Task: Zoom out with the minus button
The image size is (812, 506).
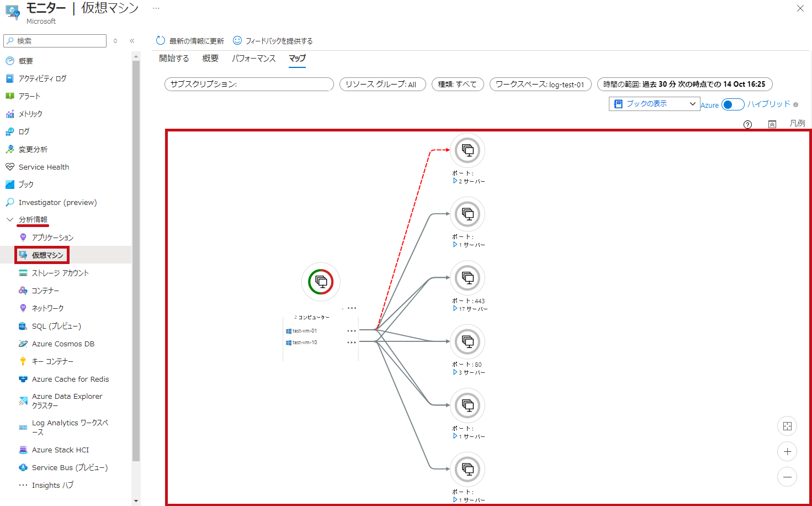Action: coord(787,477)
